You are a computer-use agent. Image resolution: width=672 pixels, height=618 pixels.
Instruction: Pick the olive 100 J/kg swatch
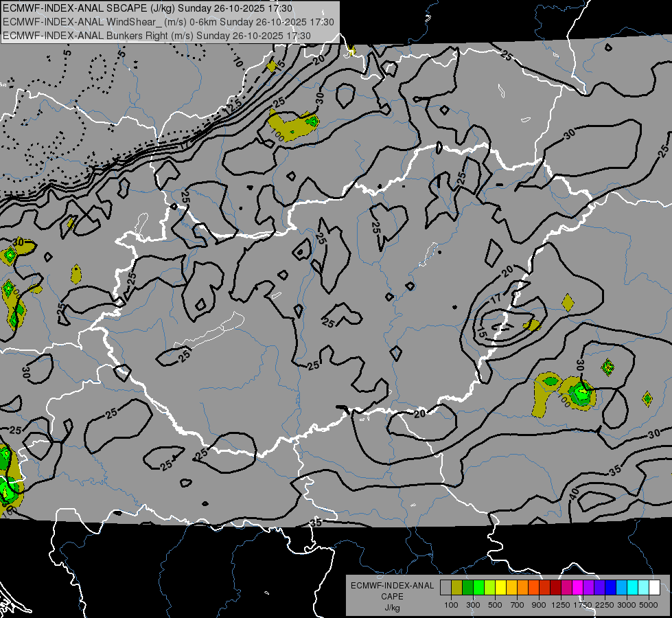point(457,587)
